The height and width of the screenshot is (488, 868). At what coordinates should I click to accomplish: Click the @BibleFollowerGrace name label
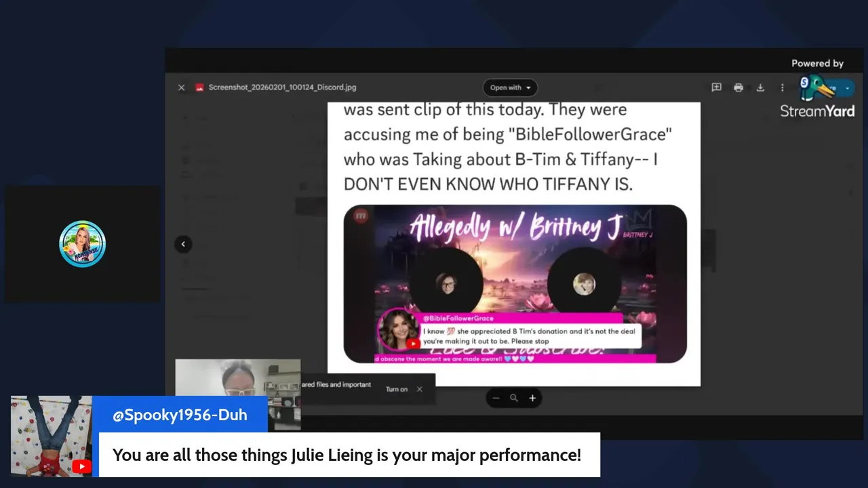pos(458,318)
